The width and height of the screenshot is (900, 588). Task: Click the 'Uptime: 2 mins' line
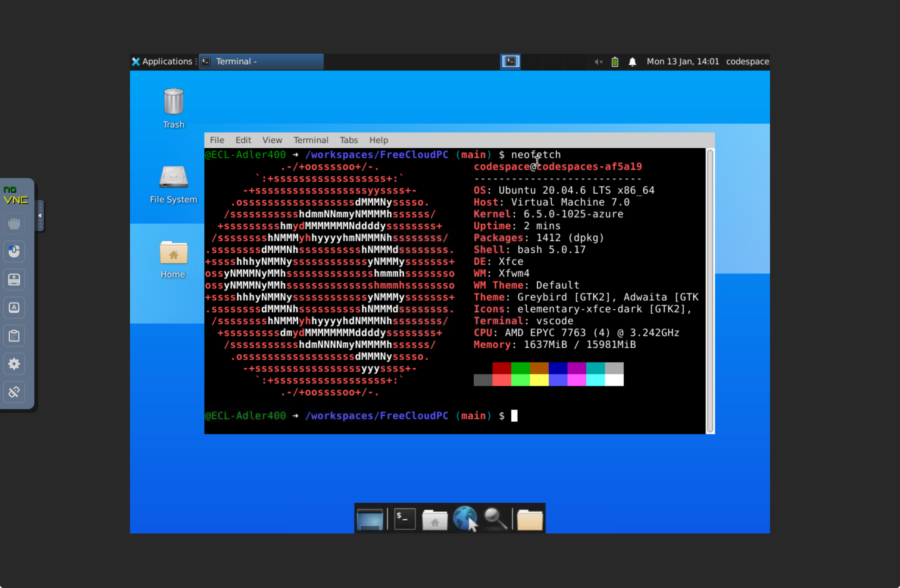[517, 226]
